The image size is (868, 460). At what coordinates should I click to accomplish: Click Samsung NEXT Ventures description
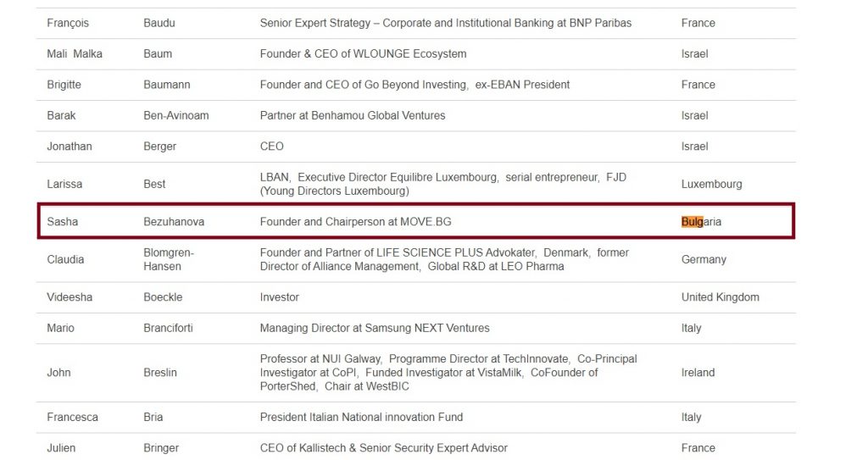(374, 328)
